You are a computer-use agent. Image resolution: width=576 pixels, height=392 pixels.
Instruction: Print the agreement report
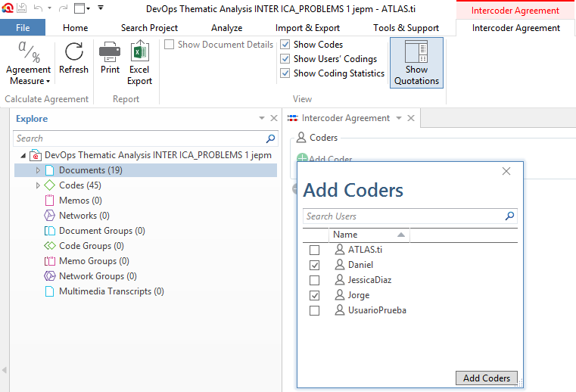(110, 59)
